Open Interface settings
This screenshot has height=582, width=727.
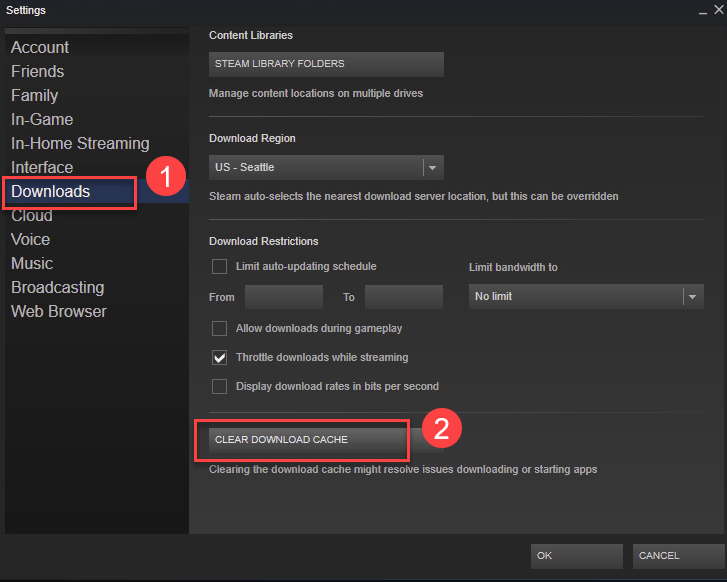tap(42, 168)
